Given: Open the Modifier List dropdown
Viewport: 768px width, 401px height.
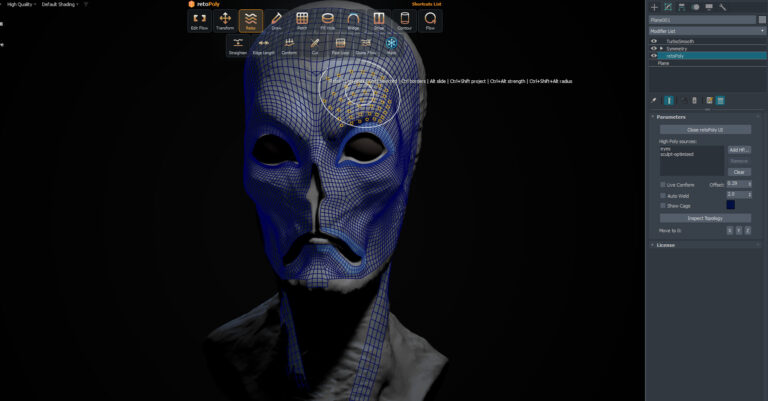Looking at the screenshot, I should [707, 31].
